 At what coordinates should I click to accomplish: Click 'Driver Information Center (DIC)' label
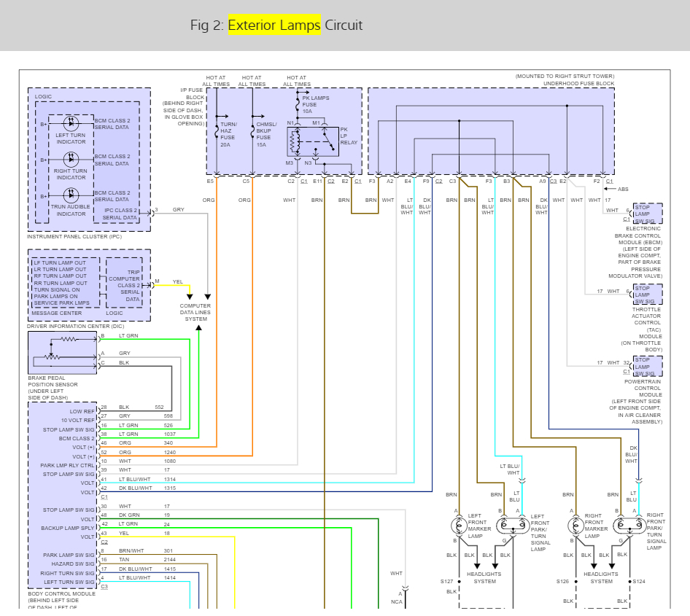tap(75, 327)
